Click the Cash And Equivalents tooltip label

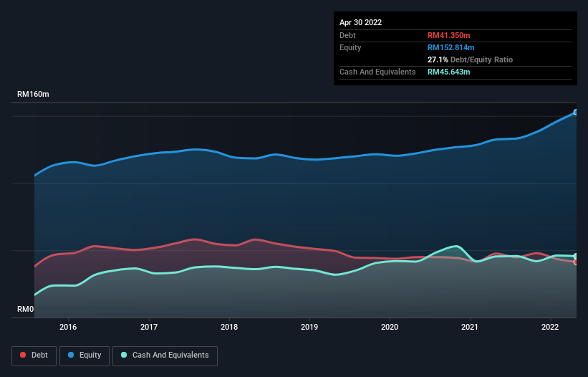(x=377, y=72)
